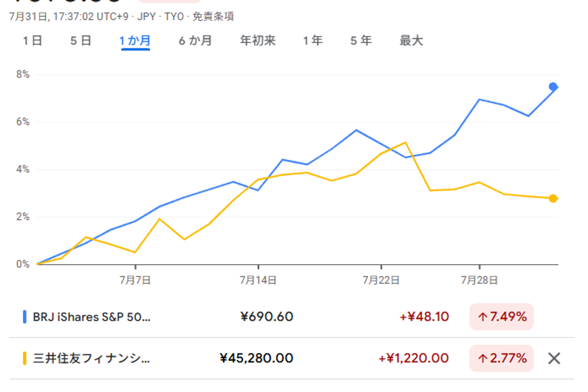Screen dimensions: 588x392
Task: Click the 2.77% change badge
Action: pos(501,358)
